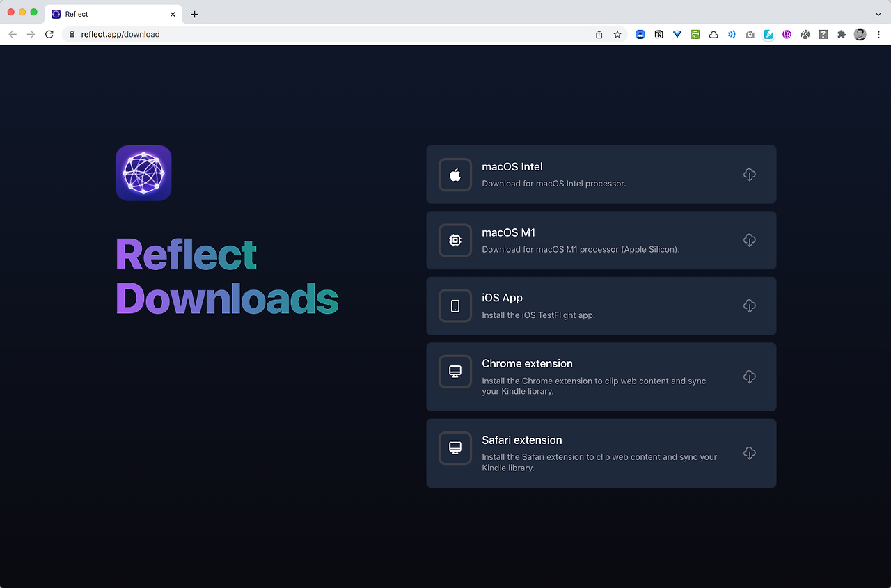The width and height of the screenshot is (891, 588).
Task: Open the blue mountain extension icon
Action: point(640,34)
